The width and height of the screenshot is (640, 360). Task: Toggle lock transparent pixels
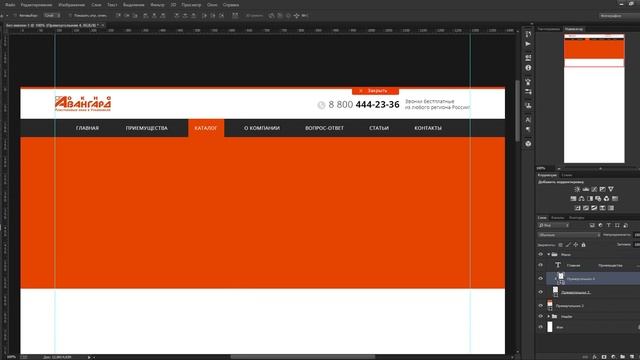pyautogui.click(x=560, y=245)
